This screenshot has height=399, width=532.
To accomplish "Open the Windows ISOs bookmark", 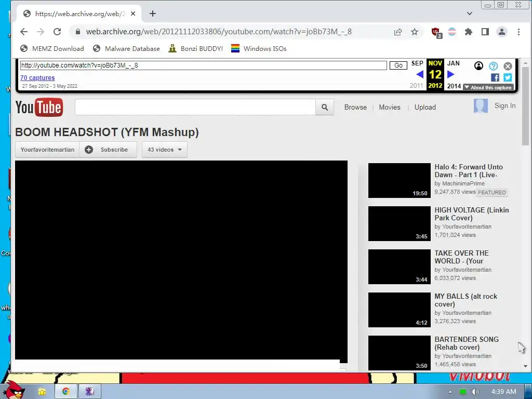I will [x=259, y=48].
